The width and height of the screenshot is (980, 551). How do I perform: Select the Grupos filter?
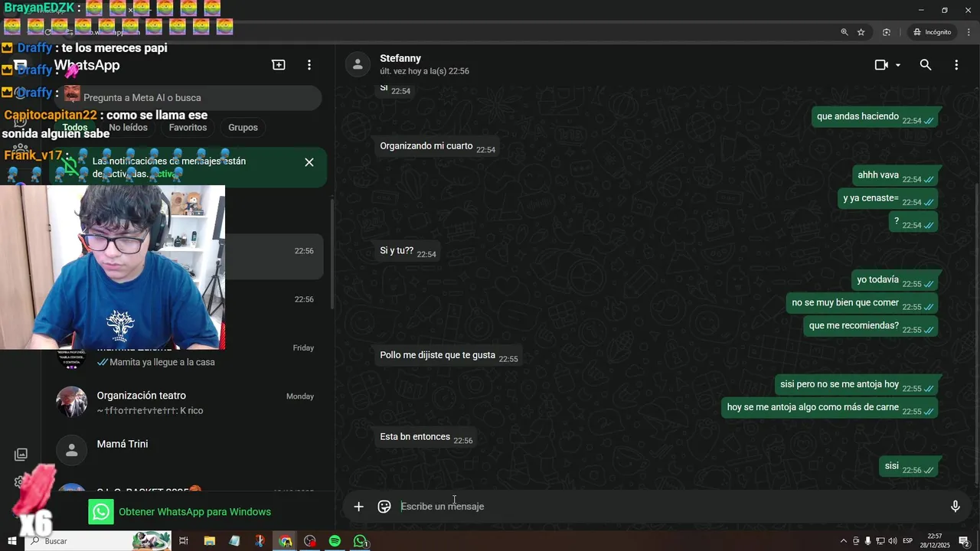click(x=243, y=127)
